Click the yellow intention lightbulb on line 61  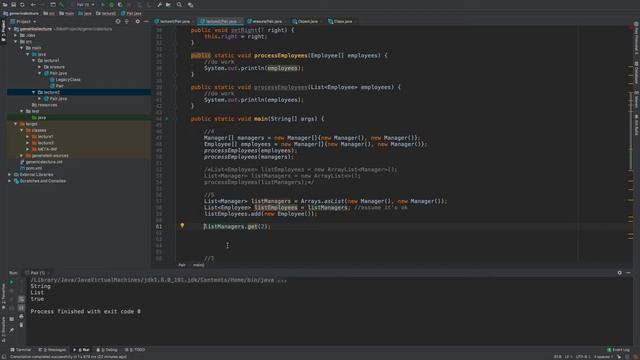pyautogui.click(x=182, y=225)
